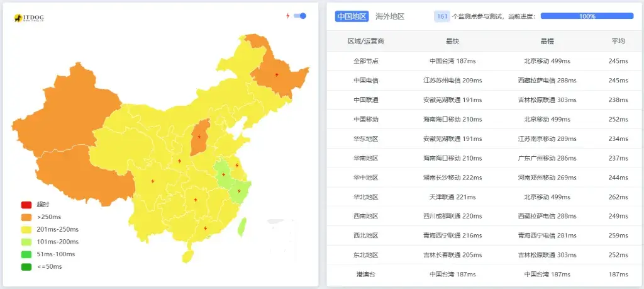Click lightning marker on green Anhui province
Viewport: 644px width, 289px height.
(x=223, y=174)
